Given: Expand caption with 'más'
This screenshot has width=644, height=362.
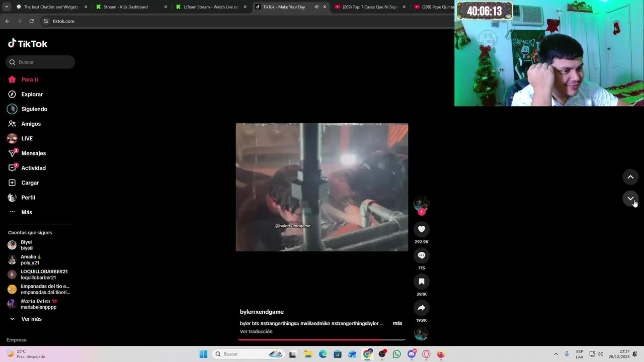Looking at the screenshot, I should pos(397,323).
